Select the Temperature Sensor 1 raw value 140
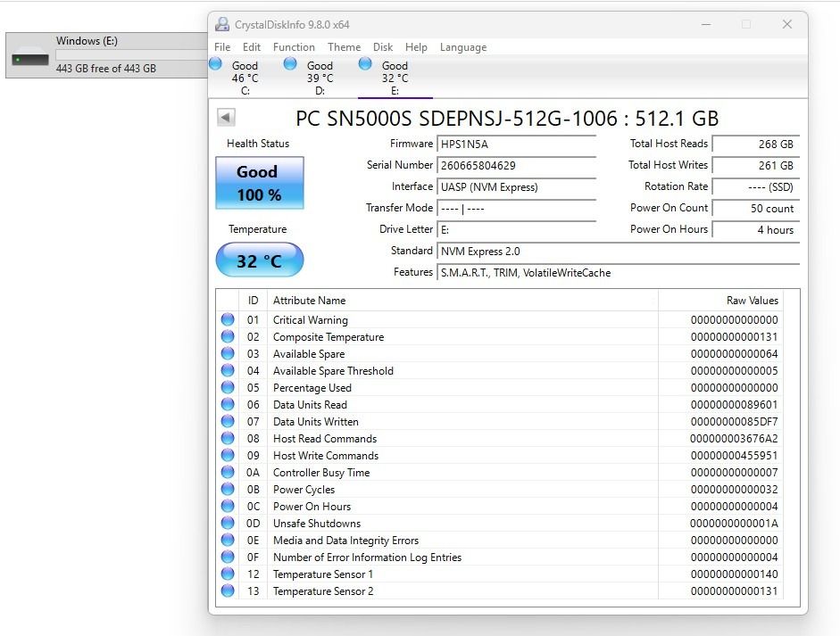This screenshot has width=840, height=636. (x=734, y=574)
